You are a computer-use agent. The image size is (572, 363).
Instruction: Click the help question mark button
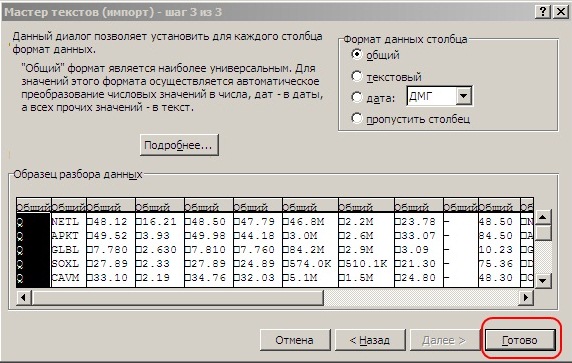(543, 12)
